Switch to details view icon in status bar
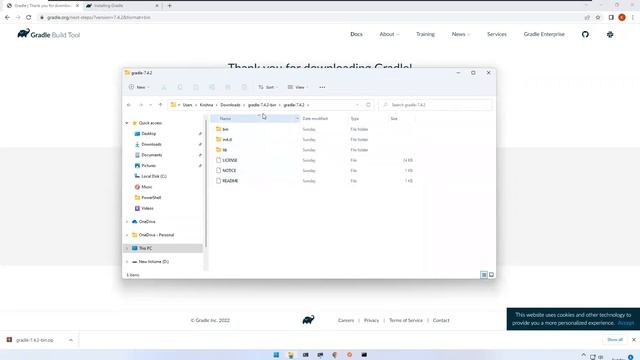The image size is (640, 360). click(484, 275)
